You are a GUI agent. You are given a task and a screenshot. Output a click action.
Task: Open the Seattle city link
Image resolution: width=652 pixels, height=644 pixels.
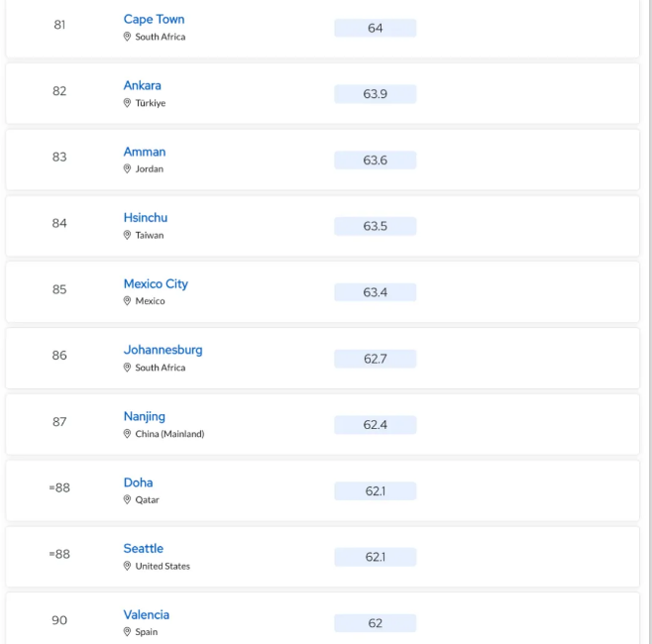coord(144,548)
